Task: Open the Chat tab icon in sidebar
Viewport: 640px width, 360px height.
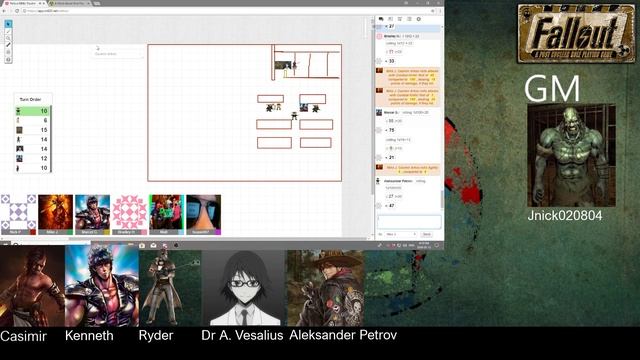Action: [381, 19]
